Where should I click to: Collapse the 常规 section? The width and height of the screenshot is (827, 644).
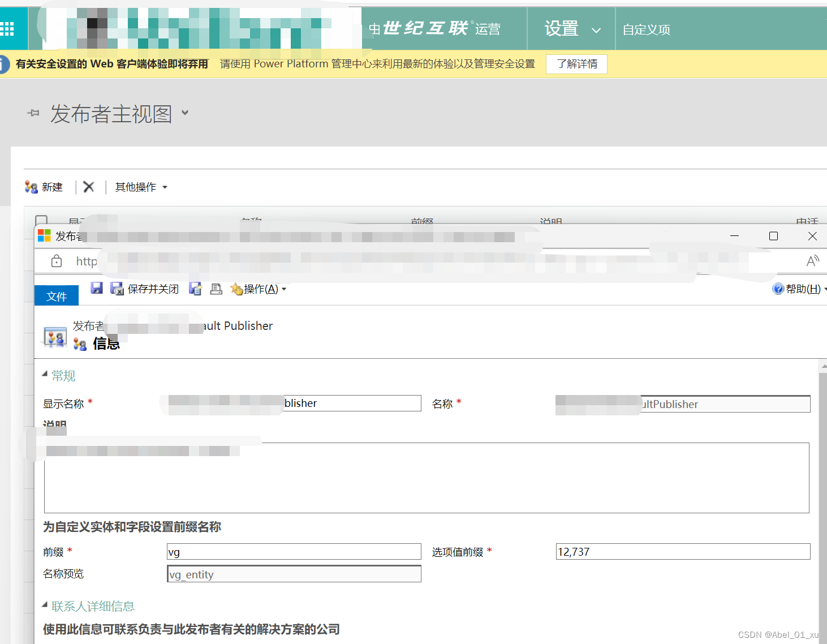pos(45,373)
